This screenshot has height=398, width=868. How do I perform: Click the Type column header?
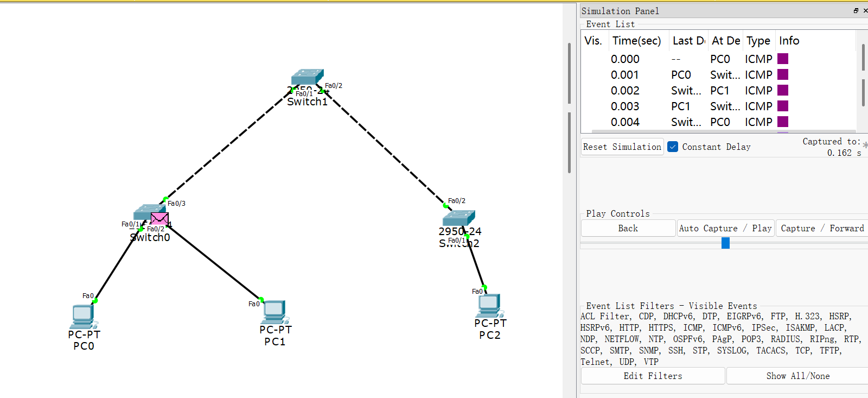pyautogui.click(x=758, y=41)
